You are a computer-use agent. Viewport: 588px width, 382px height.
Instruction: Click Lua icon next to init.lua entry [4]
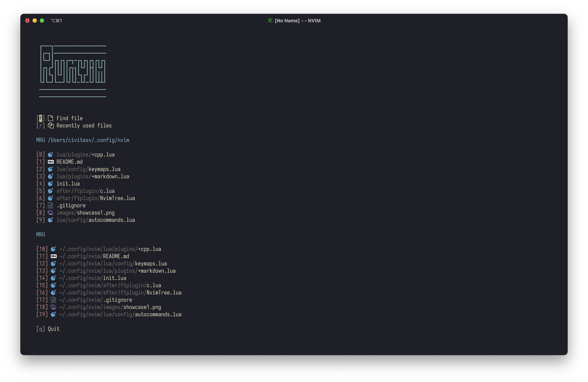click(x=50, y=184)
